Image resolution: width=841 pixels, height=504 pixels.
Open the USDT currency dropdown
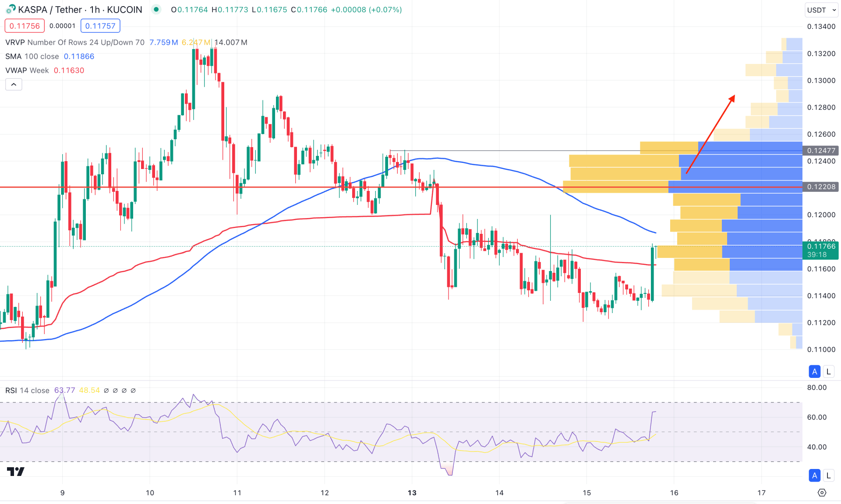[822, 10]
